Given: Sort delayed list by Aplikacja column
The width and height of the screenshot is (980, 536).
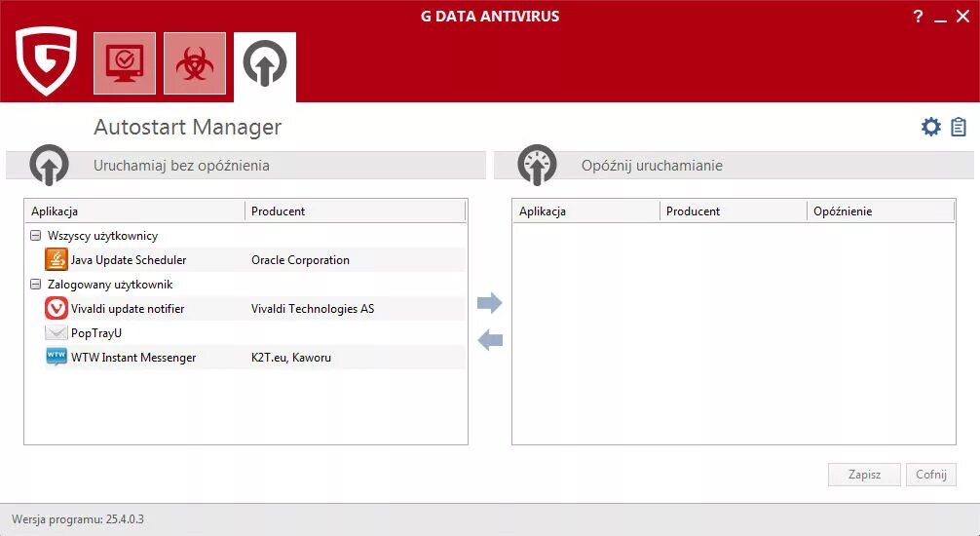Looking at the screenshot, I should pyautogui.click(x=586, y=211).
